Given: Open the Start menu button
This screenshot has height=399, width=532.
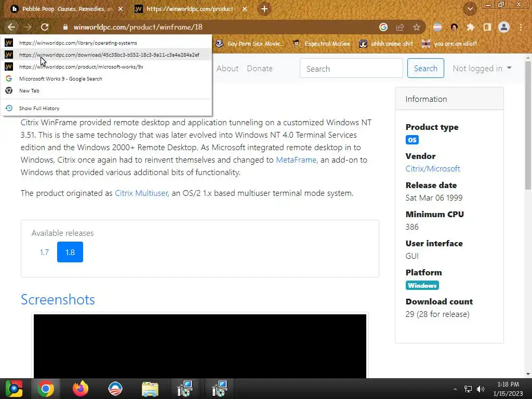Looking at the screenshot, I should (14, 389).
